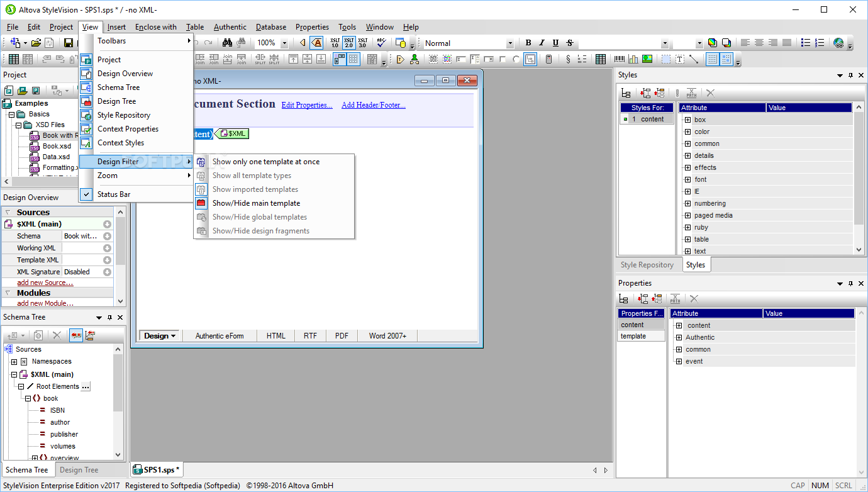Switch to the HTML preview tab
Image resolution: width=868 pixels, height=492 pixels.
275,336
